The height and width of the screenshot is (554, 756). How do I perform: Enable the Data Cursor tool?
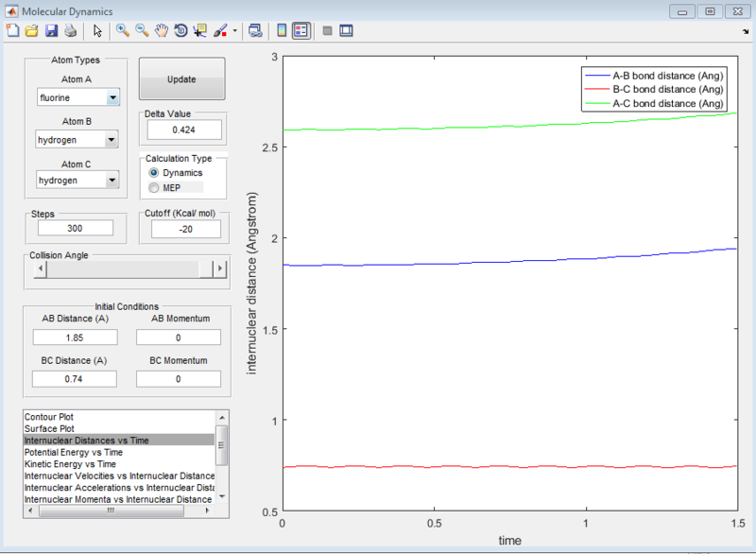click(199, 30)
